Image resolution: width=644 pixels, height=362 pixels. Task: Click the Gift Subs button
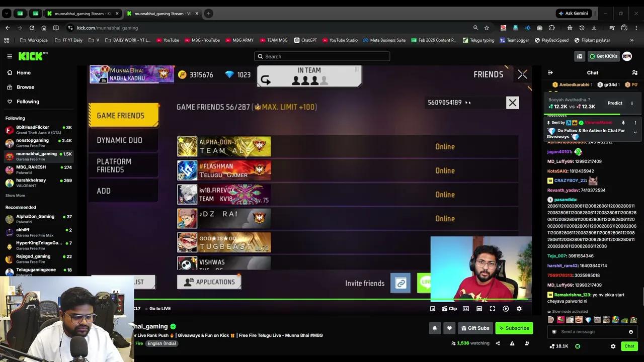click(x=475, y=328)
